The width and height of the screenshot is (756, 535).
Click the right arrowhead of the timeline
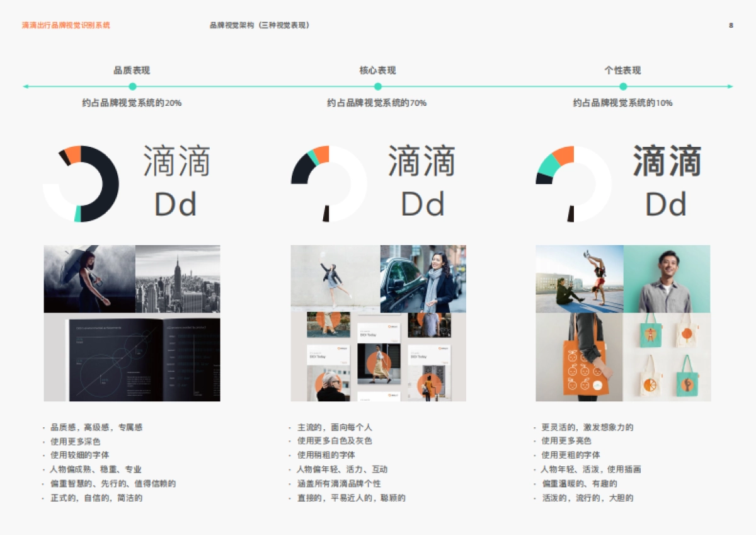[730, 86]
